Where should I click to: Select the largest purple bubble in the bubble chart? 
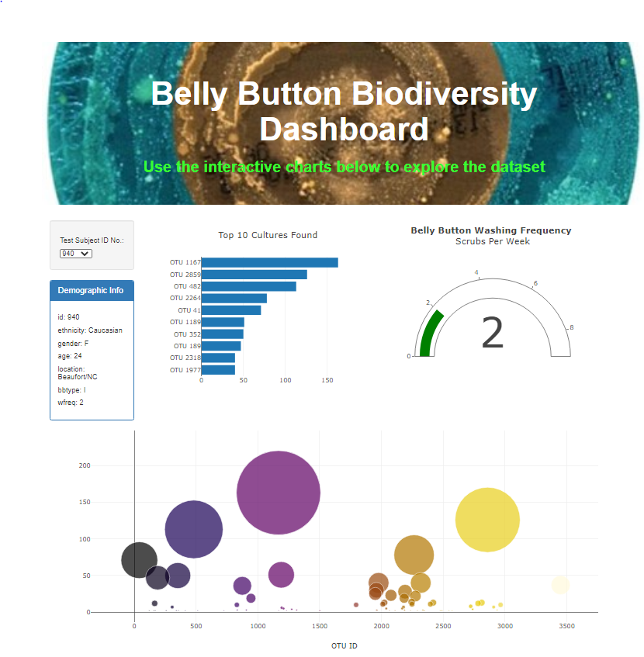point(279,493)
